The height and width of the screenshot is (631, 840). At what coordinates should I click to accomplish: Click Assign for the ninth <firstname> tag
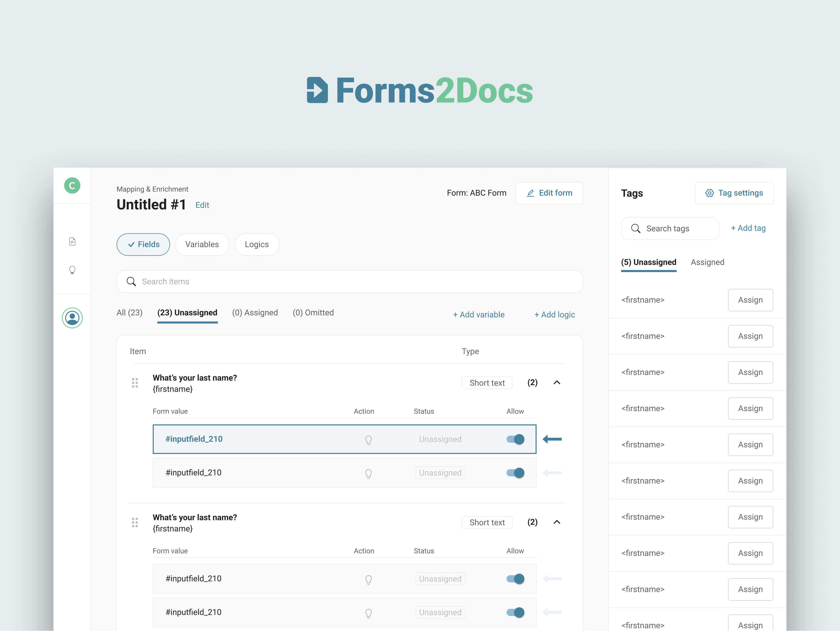pyautogui.click(x=750, y=589)
